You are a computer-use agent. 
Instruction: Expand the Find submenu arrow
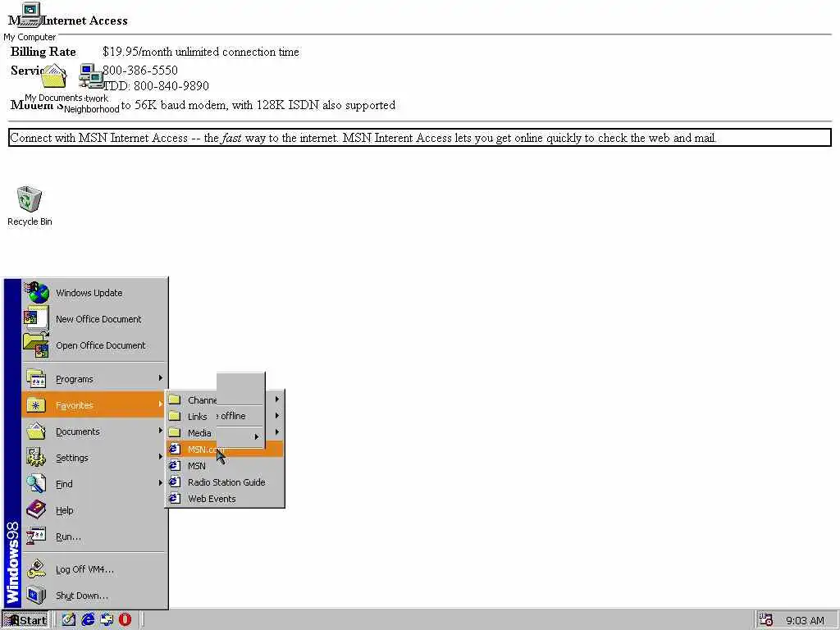tap(160, 483)
